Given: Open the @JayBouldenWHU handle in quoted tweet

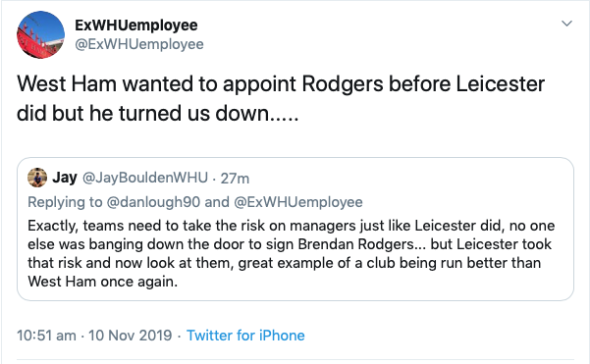Looking at the screenshot, I should click(x=145, y=178).
